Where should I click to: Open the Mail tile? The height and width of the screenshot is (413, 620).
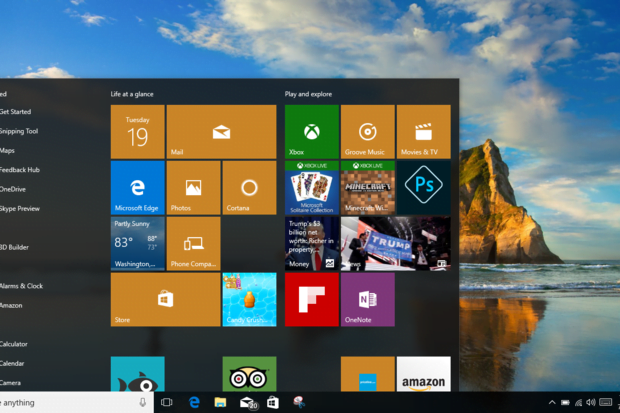[x=221, y=132]
